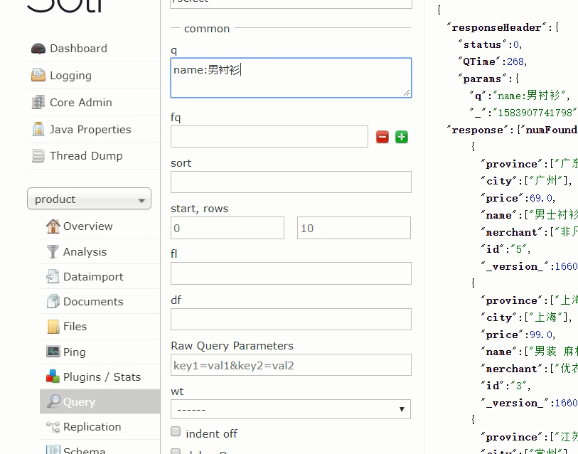Image resolution: width=578 pixels, height=454 pixels.
Task: Click the q query text area
Action: point(291,78)
